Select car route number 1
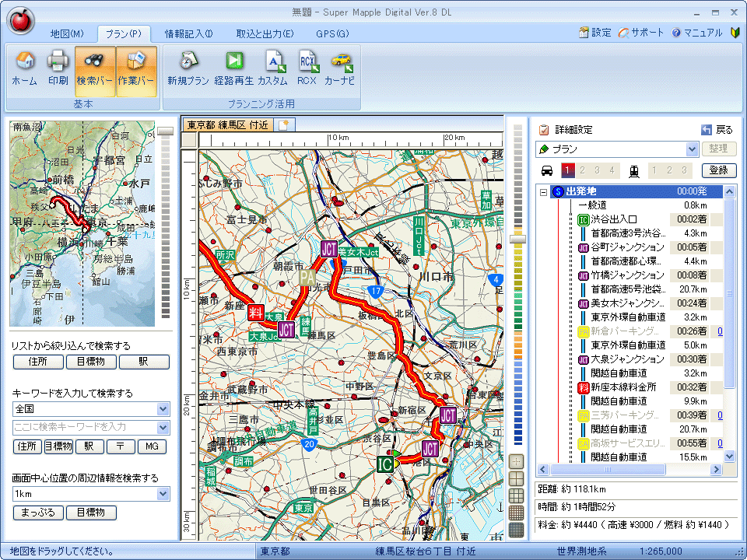The image size is (747, 560). click(567, 170)
